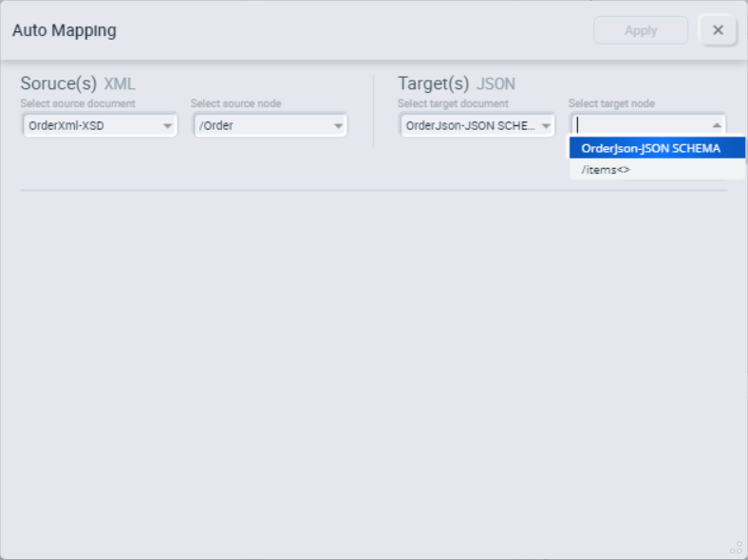Click the Soruce(s) heading
The image size is (748, 560).
click(x=59, y=84)
